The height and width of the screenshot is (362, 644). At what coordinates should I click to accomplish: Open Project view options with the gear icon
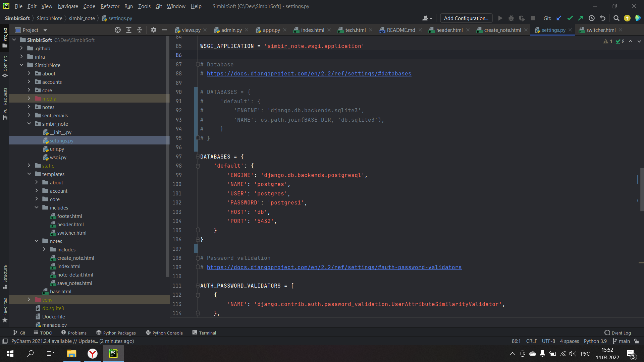pyautogui.click(x=153, y=30)
